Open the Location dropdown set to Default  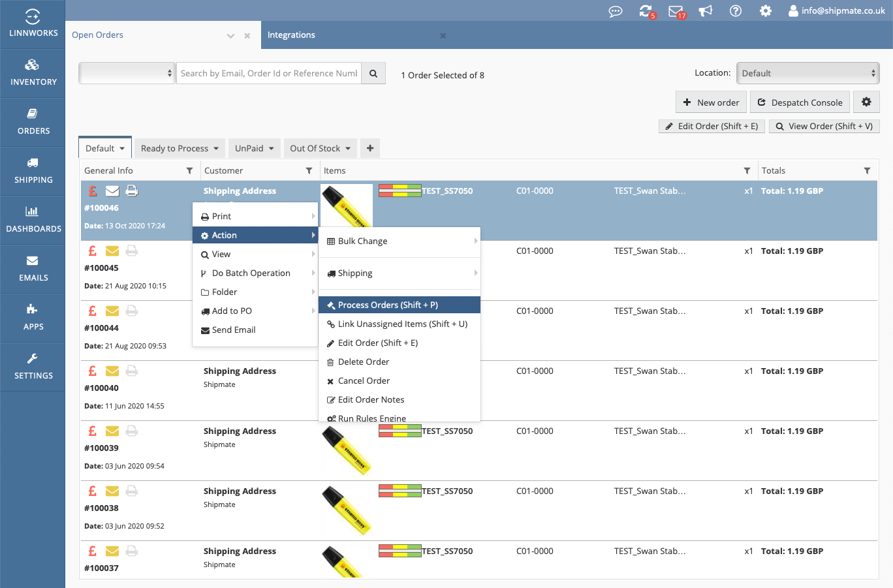tap(808, 74)
